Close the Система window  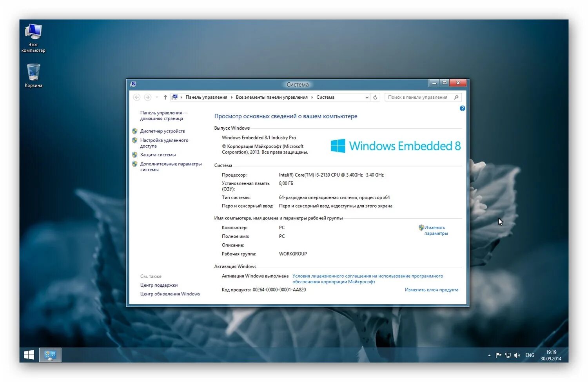458,83
